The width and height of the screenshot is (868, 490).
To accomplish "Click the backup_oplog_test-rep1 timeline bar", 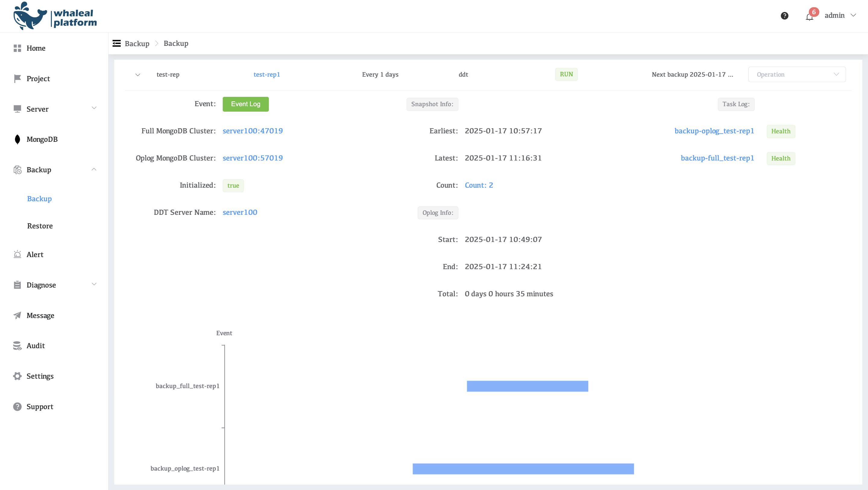I will pos(523,468).
